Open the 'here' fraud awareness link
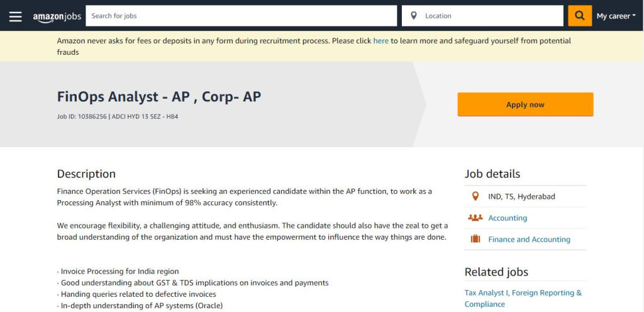Screen dimensions: 644x312 [x=380, y=41]
